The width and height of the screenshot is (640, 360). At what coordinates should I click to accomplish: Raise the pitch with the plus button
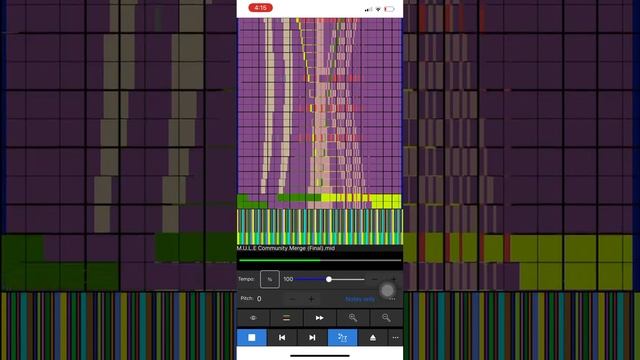point(311,299)
